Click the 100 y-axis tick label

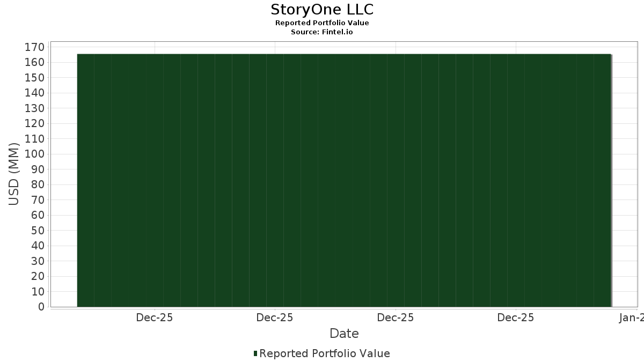(34, 154)
